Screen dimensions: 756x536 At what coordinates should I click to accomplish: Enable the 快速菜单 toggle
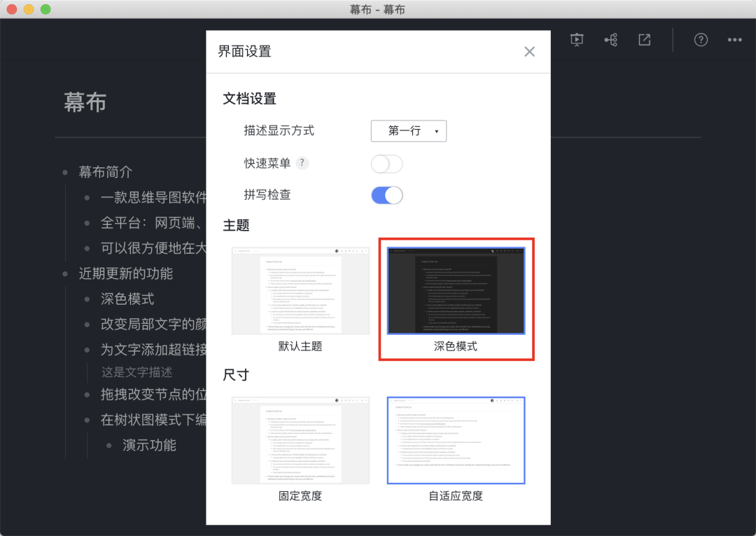(x=386, y=163)
